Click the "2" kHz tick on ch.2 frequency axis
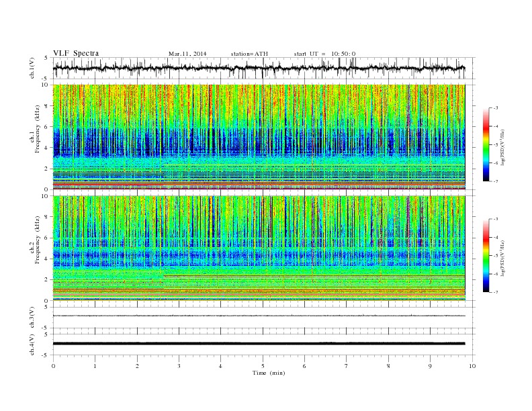 (x=47, y=280)
